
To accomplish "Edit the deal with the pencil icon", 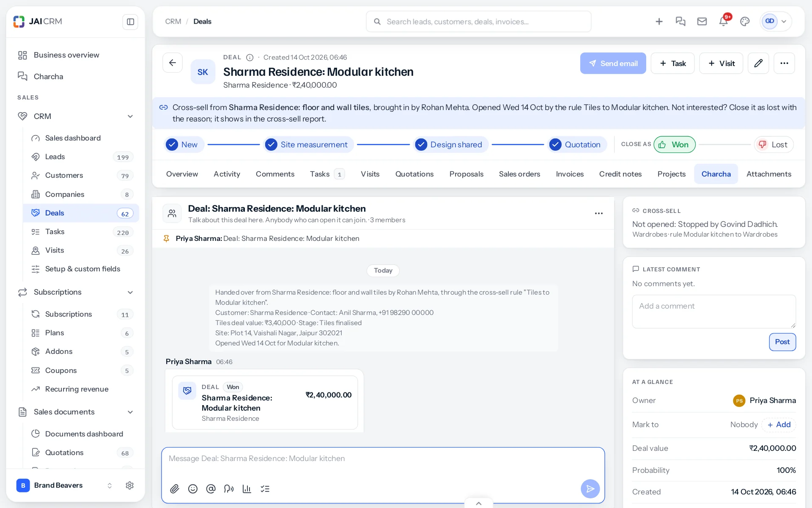I will tap(758, 63).
